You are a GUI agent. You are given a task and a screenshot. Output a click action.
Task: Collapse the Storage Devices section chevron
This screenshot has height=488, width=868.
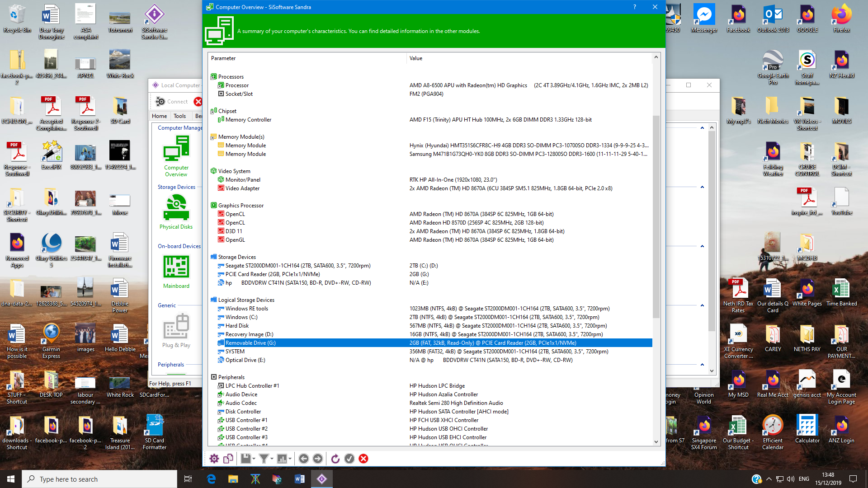coord(702,187)
